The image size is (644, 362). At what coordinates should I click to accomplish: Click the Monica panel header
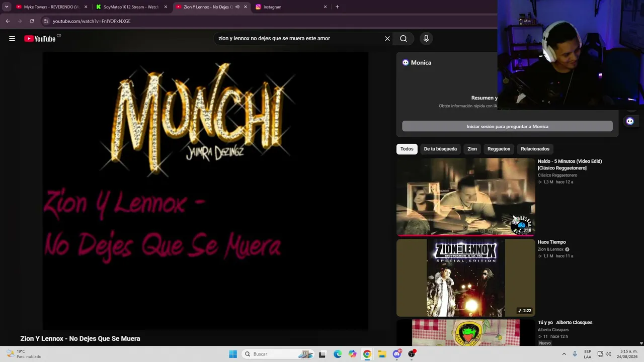pos(417,63)
